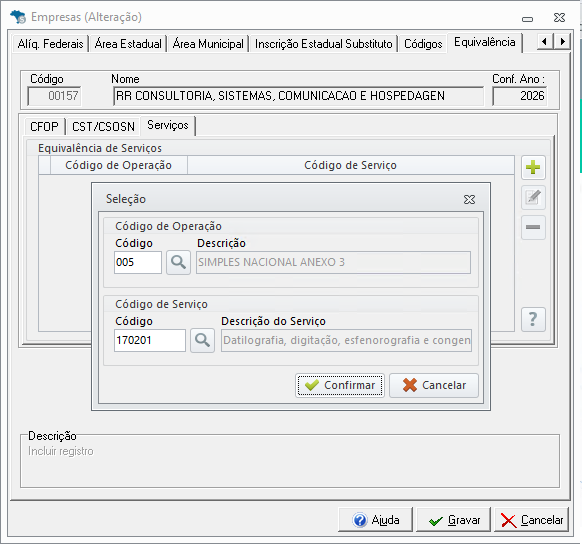Click the Empresas window app icon

[18, 17]
